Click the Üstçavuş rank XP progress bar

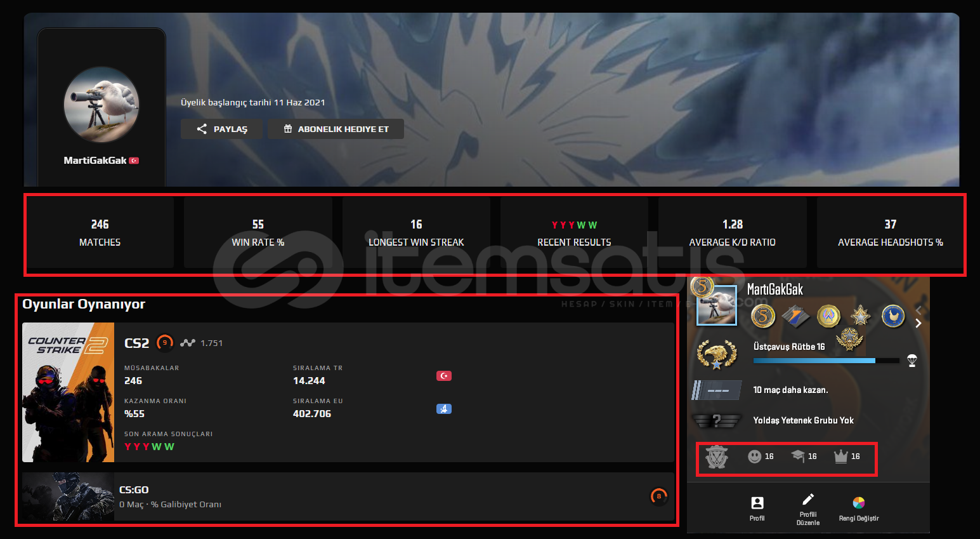click(x=826, y=361)
